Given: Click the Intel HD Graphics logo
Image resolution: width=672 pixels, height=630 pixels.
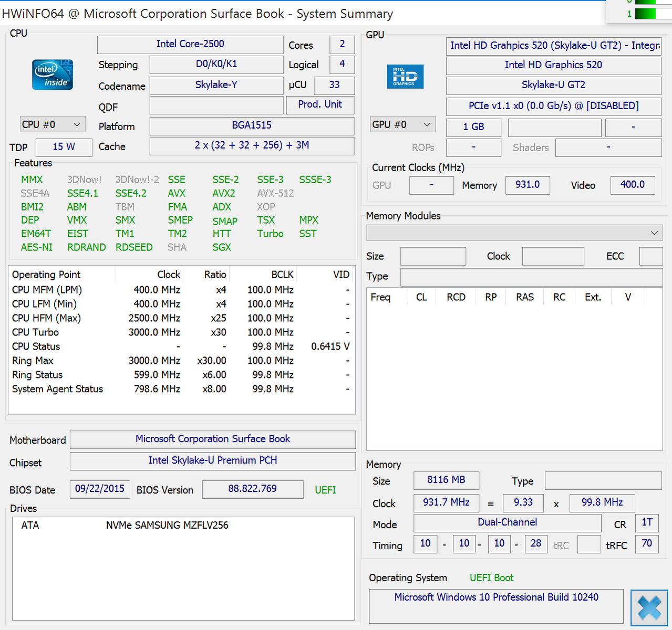Looking at the screenshot, I should pos(405,77).
